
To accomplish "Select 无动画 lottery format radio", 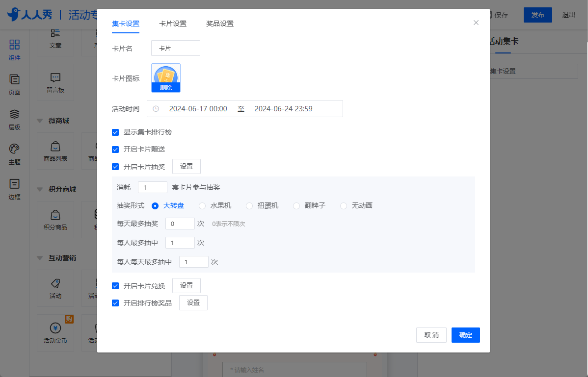I will (344, 205).
